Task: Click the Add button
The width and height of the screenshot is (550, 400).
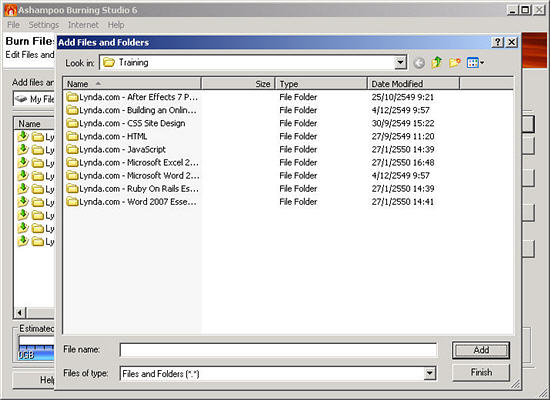Action: (x=481, y=350)
